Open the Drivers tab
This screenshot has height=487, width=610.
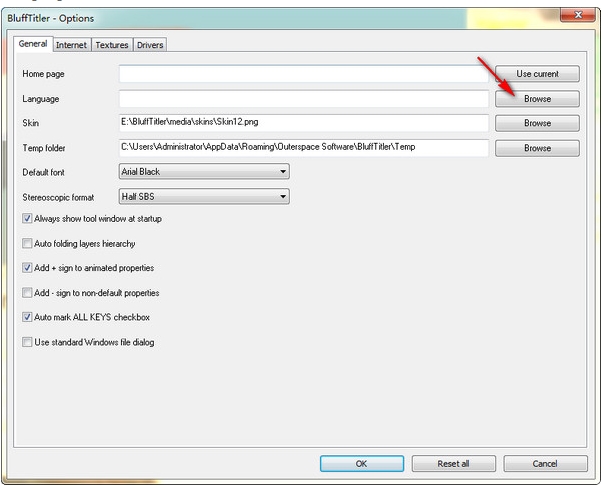pyautogui.click(x=150, y=45)
